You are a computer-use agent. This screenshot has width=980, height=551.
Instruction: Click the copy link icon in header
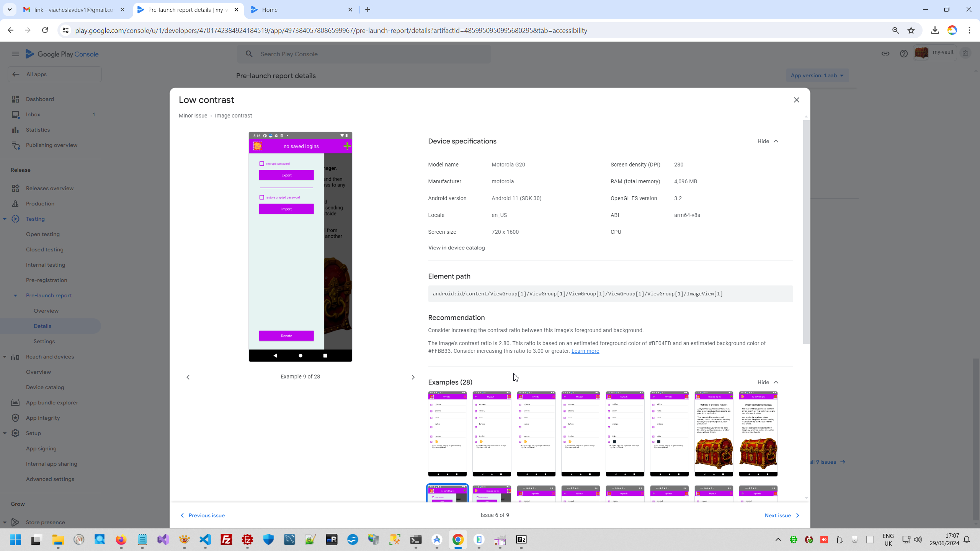click(x=885, y=54)
